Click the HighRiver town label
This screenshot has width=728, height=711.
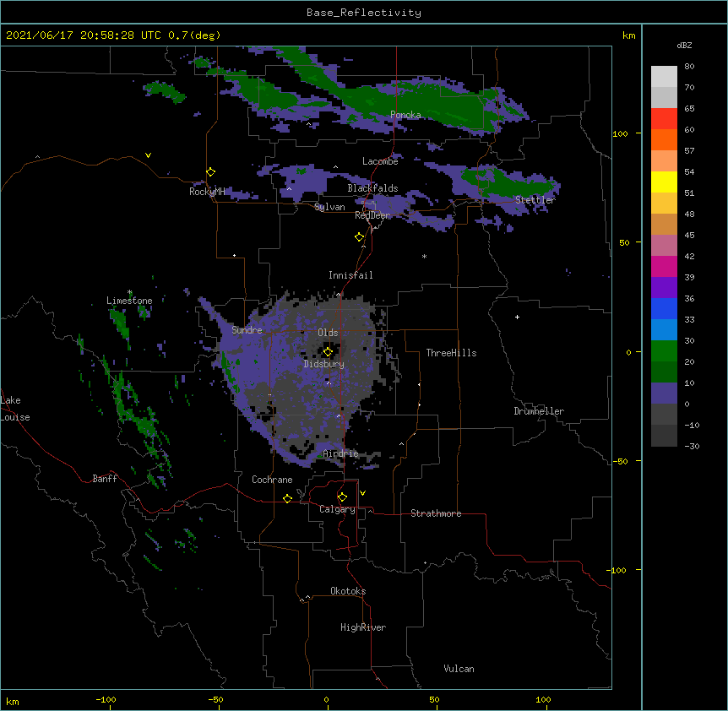(x=363, y=627)
